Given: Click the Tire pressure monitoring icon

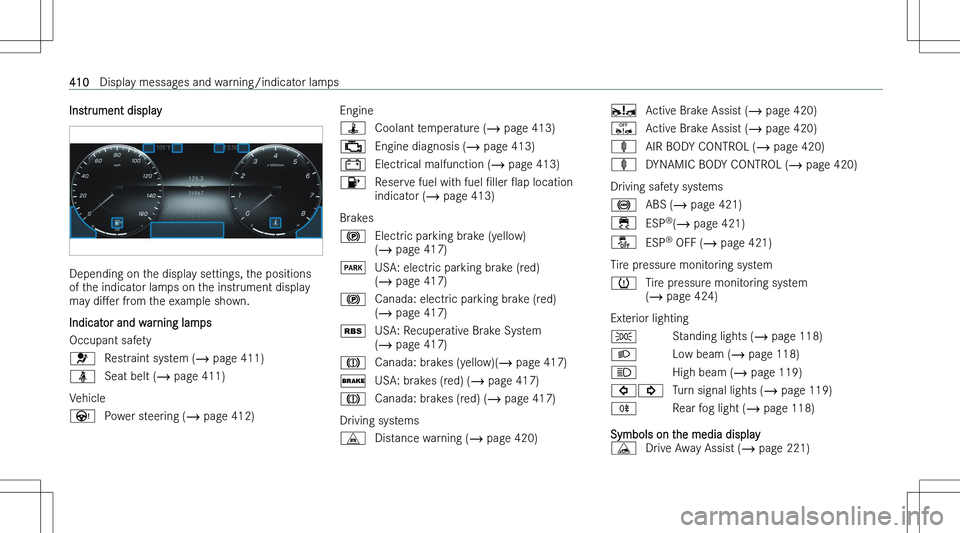Looking at the screenshot, I should (x=623, y=283).
